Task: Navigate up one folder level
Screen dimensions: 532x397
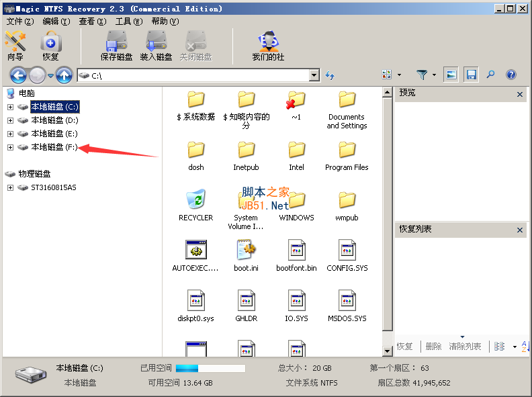Action: tap(64, 75)
